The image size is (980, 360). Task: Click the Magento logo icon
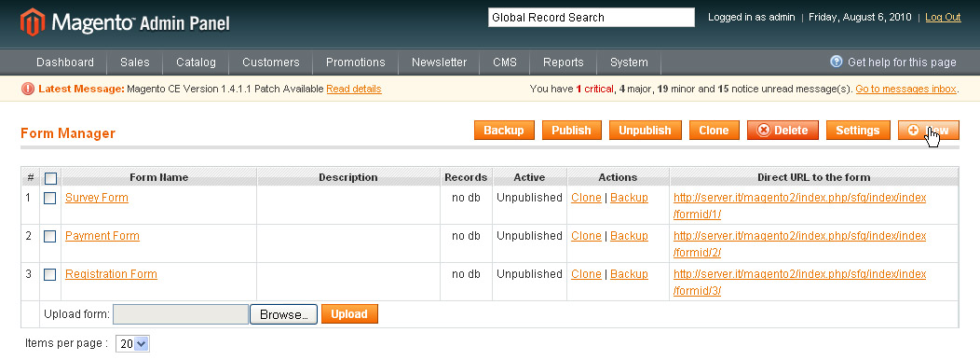tap(32, 21)
